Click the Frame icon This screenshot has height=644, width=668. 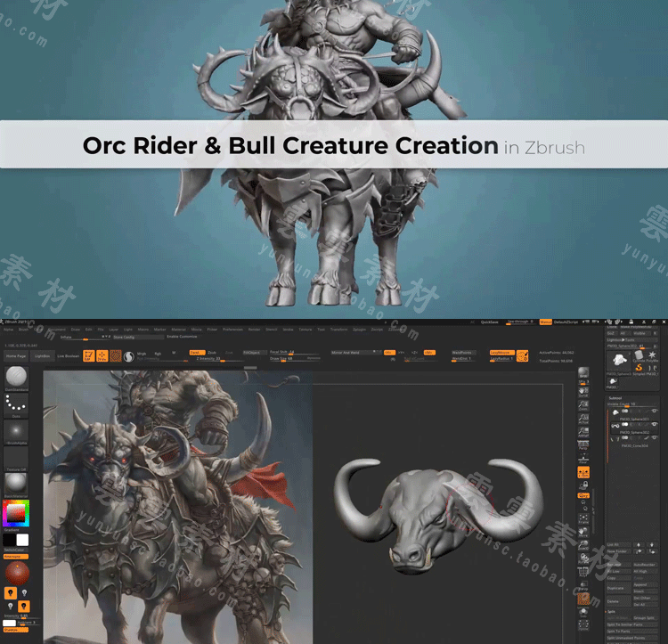click(x=583, y=518)
